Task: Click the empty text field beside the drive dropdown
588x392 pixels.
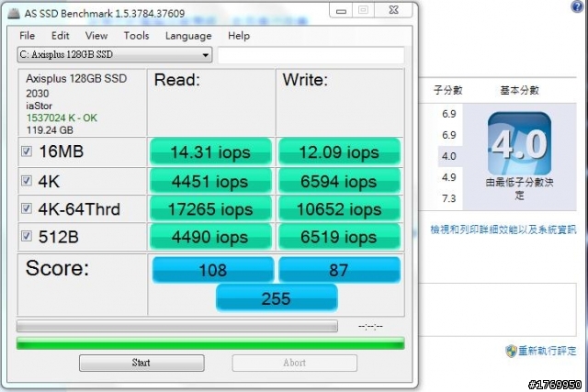Action: pos(311,55)
